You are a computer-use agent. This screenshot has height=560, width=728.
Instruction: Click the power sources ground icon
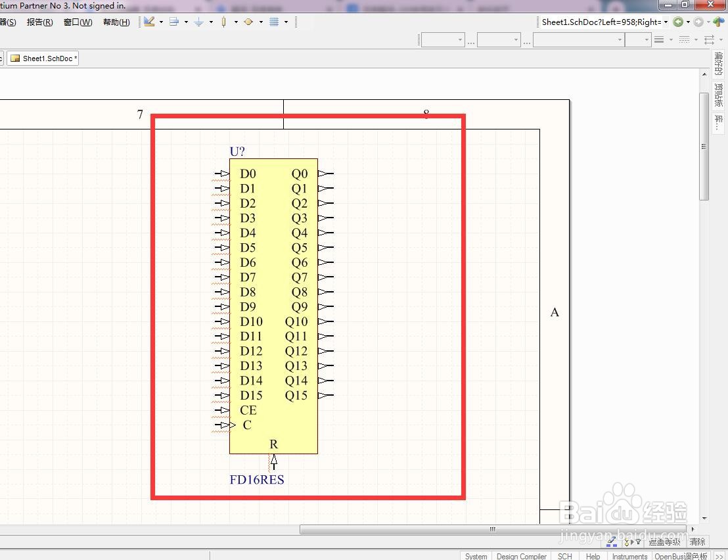[198, 22]
